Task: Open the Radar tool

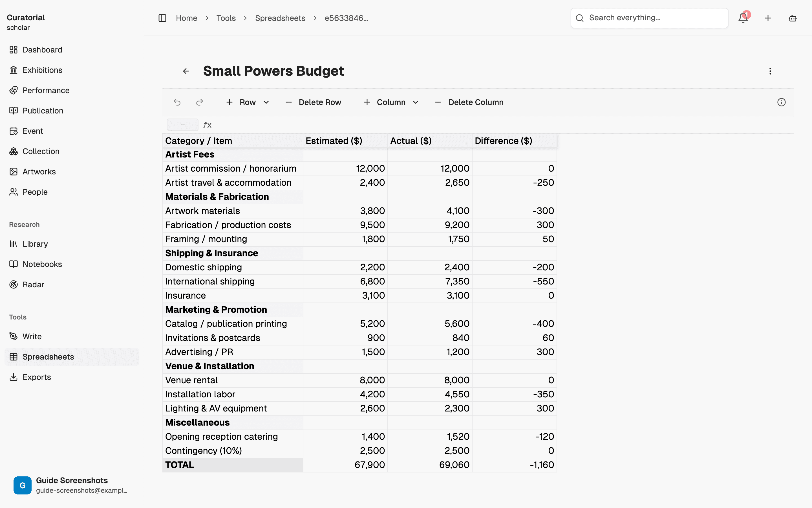Action: [x=72, y=284]
